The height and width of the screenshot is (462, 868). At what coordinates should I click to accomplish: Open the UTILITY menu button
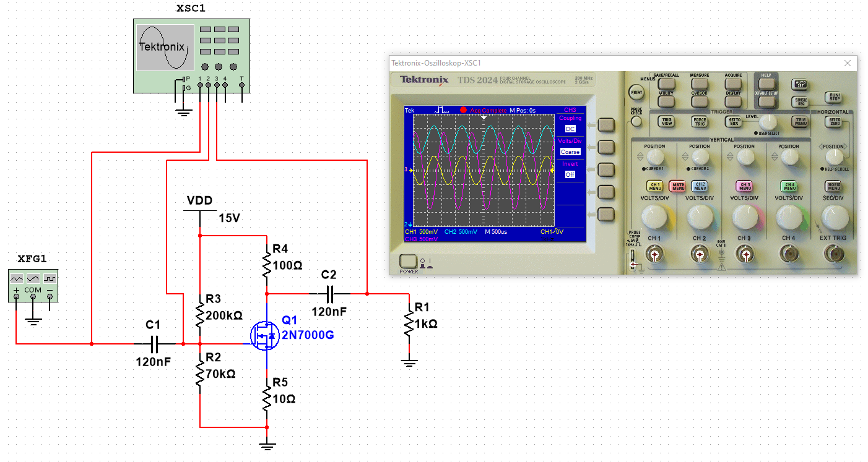click(x=666, y=101)
